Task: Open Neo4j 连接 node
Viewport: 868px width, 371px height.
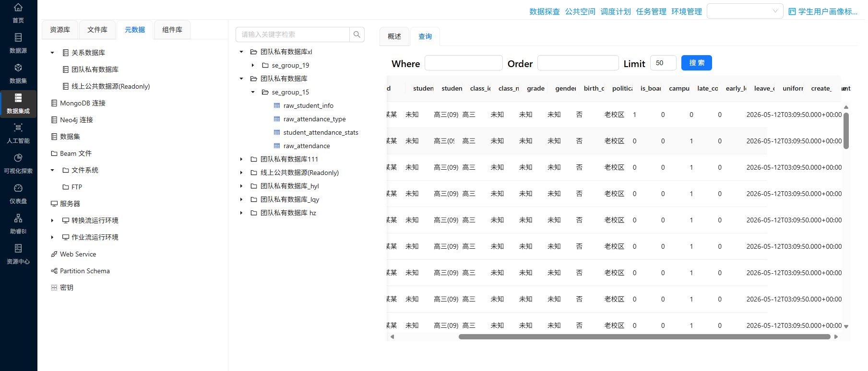Action: tap(76, 120)
